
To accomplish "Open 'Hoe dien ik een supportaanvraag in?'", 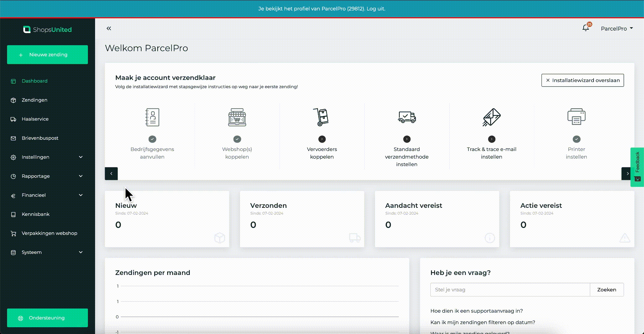I will pyautogui.click(x=476, y=311).
